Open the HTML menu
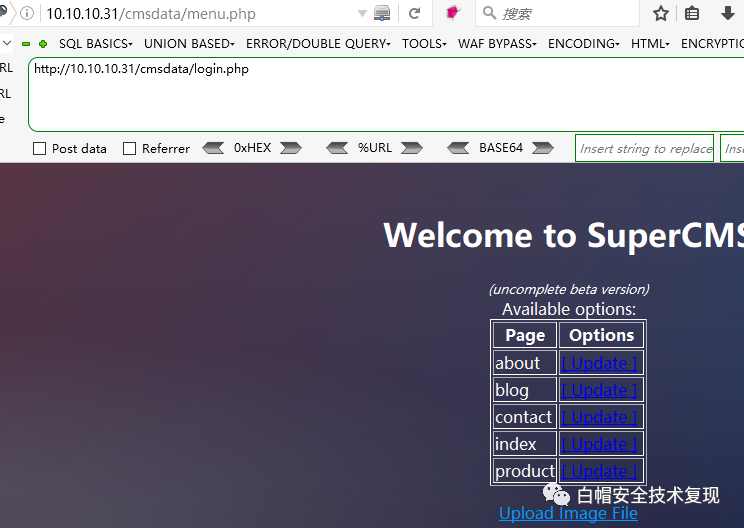Image resolution: width=744 pixels, height=528 pixels. click(x=650, y=44)
